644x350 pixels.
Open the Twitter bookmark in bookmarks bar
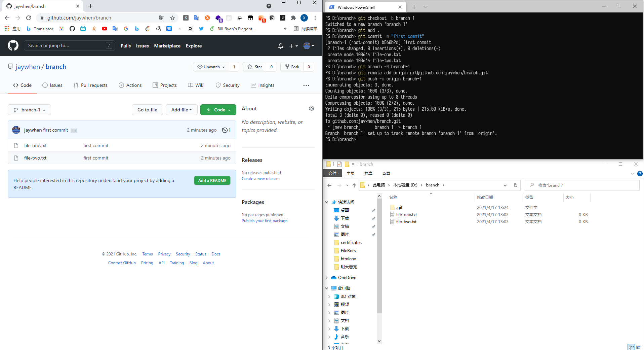[x=201, y=29]
